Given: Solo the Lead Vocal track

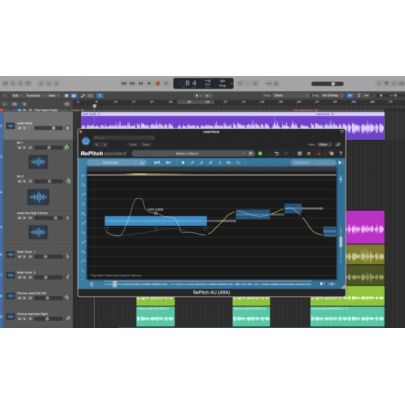Looking at the screenshot, I should [x=24, y=128].
